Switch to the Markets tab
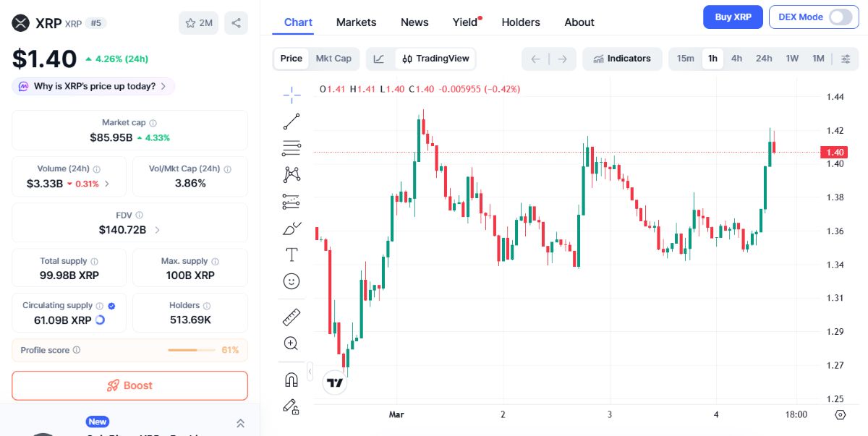The width and height of the screenshot is (868, 436). pyautogui.click(x=356, y=22)
